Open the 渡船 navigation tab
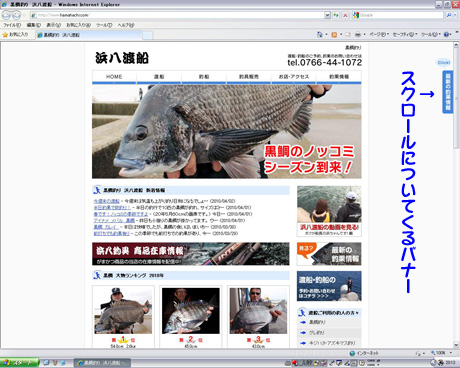 point(159,77)
